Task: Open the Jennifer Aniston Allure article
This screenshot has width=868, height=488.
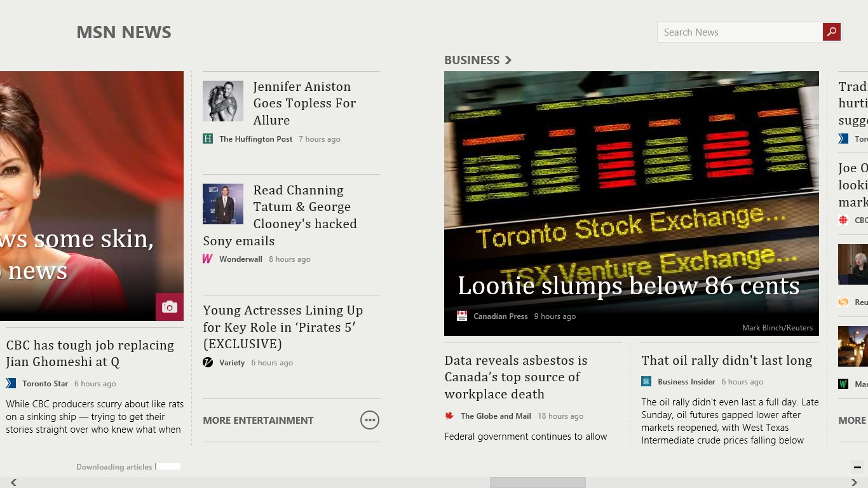Action: pyautogui.click(x=304, y=103)
